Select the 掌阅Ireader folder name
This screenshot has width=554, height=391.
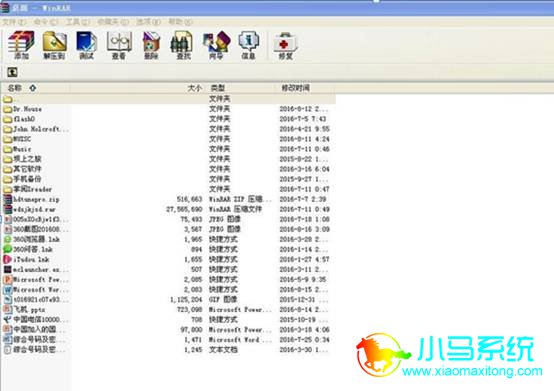point(33,189)
